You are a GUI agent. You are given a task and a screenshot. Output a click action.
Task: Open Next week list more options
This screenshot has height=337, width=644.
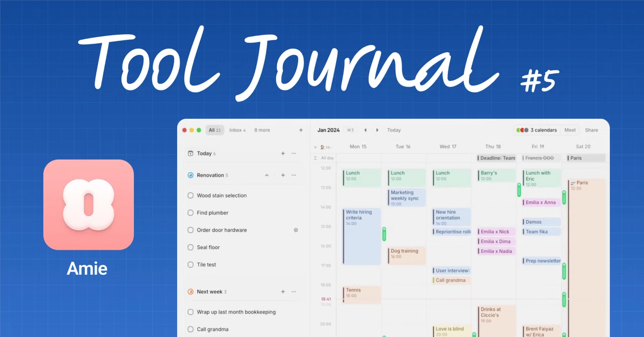294,292
